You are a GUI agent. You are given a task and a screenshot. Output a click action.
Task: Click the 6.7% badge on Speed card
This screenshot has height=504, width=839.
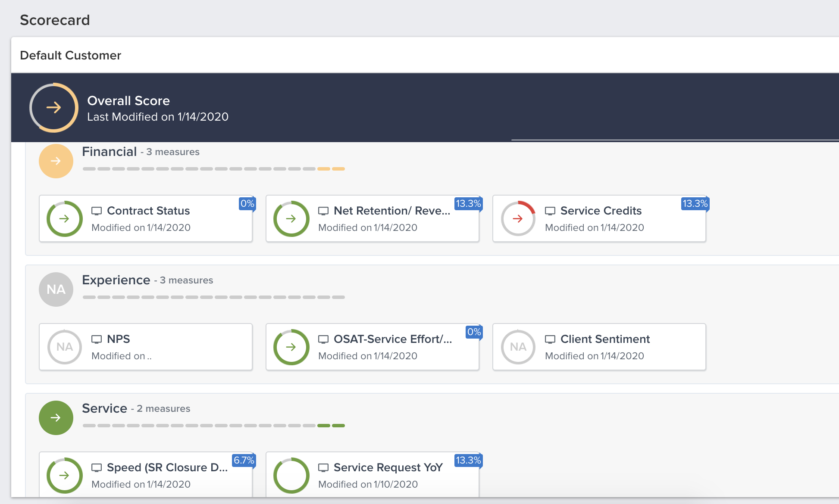point(244,460)
